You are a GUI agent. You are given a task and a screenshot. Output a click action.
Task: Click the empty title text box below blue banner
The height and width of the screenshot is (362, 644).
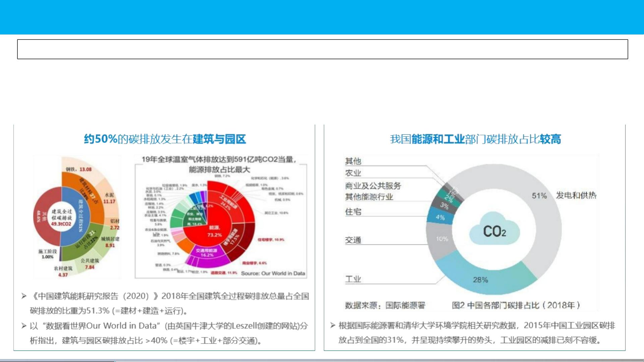(x=322, y=49)
